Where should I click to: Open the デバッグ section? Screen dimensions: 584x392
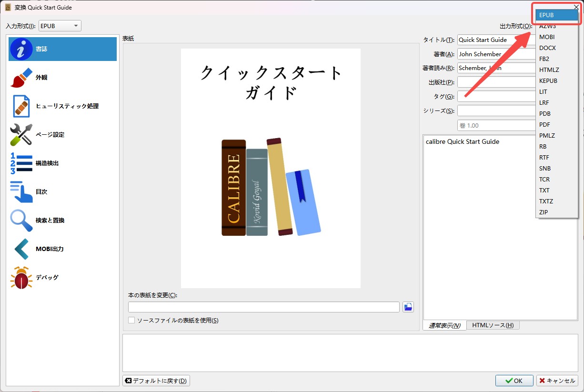click(x=62, y=278)
